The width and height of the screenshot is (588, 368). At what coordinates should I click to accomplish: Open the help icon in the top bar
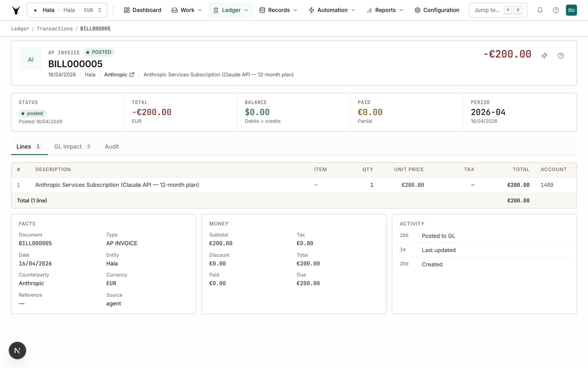coord(556,10)
